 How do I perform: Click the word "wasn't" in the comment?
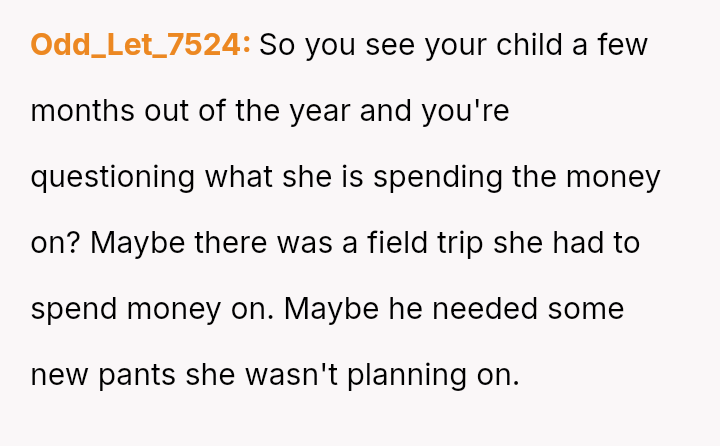tap(293, 375)
